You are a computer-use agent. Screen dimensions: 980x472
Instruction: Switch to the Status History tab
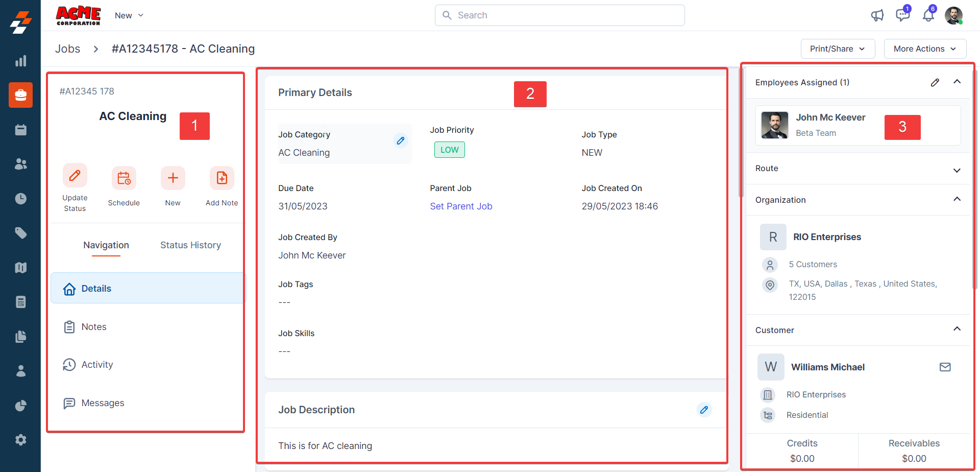point(190,245)
